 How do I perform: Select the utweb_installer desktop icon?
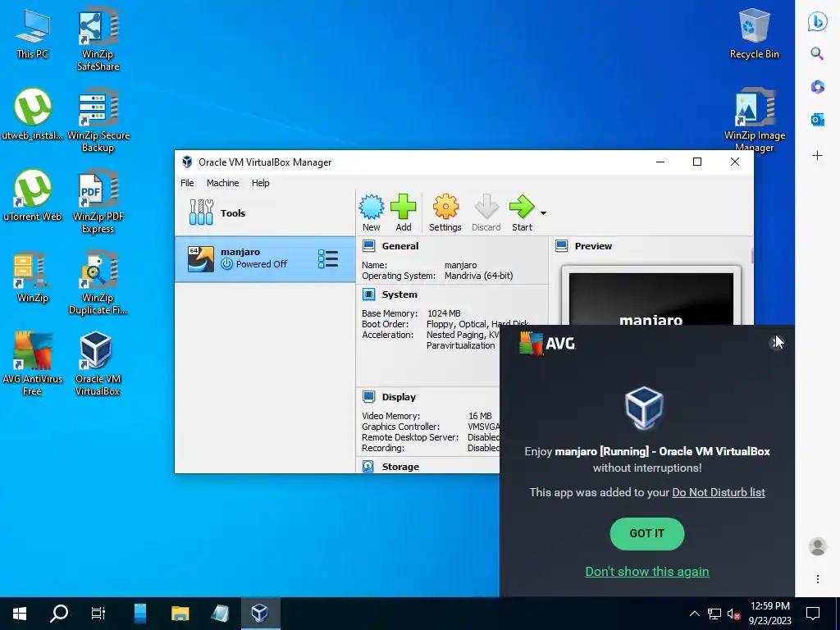click(x=32, y=114)
